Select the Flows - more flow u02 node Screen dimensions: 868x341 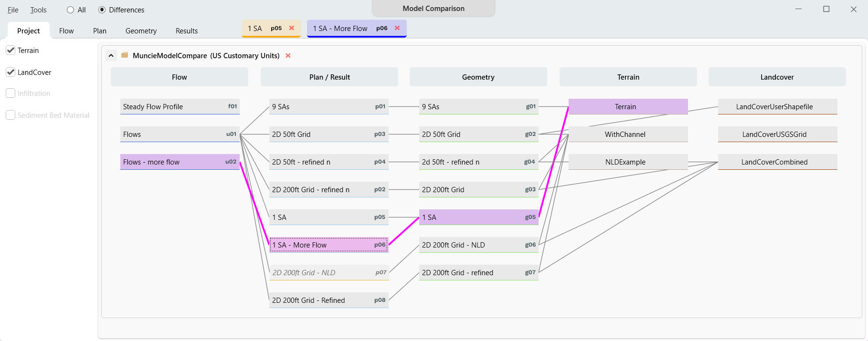180,162
